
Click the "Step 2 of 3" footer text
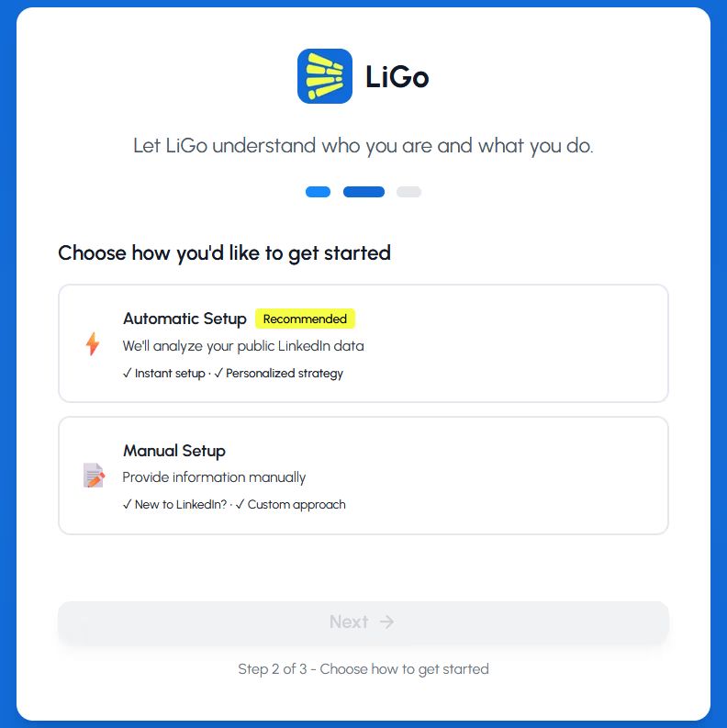363,669
